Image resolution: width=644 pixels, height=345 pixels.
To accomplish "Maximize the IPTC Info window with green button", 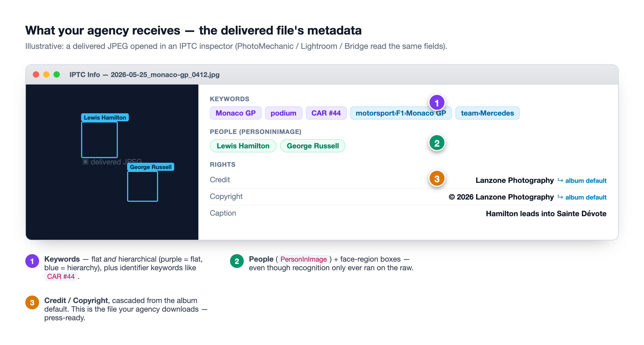I will pos(57,74).
